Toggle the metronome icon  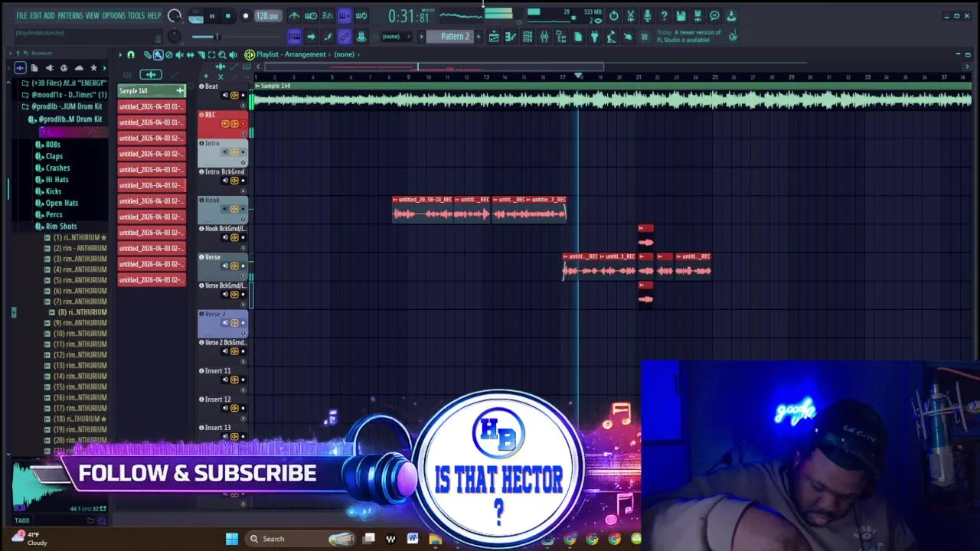click(294, 16)
